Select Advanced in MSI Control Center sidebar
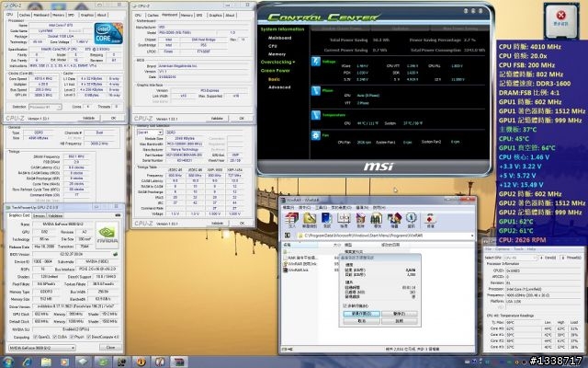The height and width of the screenshot is (368, 588). [x=279, y=87]
